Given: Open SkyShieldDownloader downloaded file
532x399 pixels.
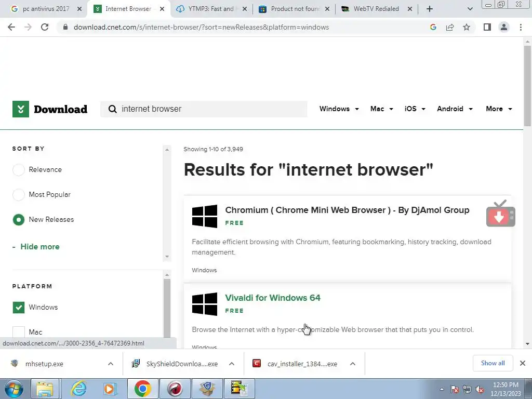Looking at the screenshot, I should point(182,364).
